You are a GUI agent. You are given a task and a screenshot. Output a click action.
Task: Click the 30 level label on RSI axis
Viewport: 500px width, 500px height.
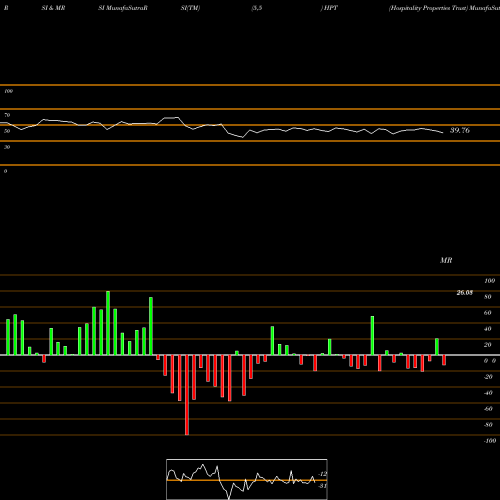[7, 147]
